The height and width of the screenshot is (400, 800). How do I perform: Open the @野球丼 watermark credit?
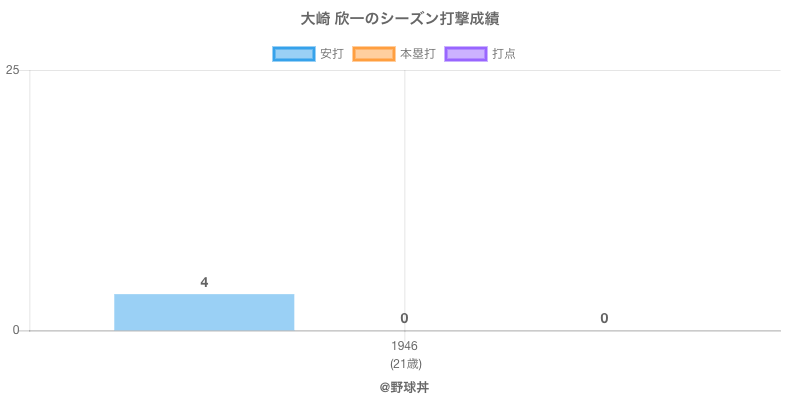point(404,386)
